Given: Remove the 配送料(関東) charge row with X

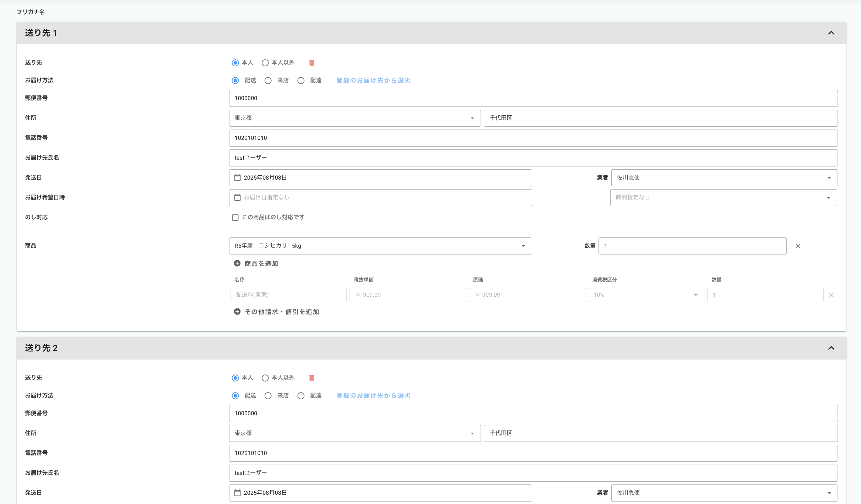Looking at the screenshot, I should tap(831, 295).
